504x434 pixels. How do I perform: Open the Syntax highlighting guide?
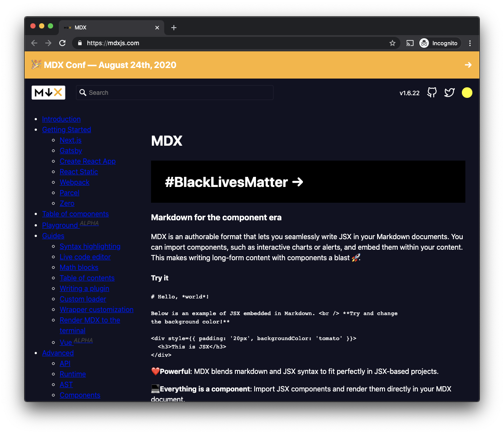click(90, 246)
